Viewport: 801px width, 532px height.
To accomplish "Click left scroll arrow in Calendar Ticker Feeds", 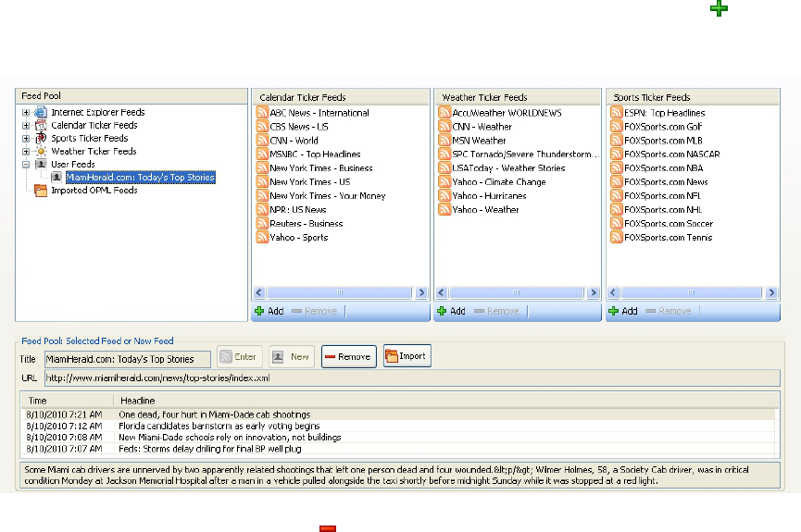I will 259,292.
